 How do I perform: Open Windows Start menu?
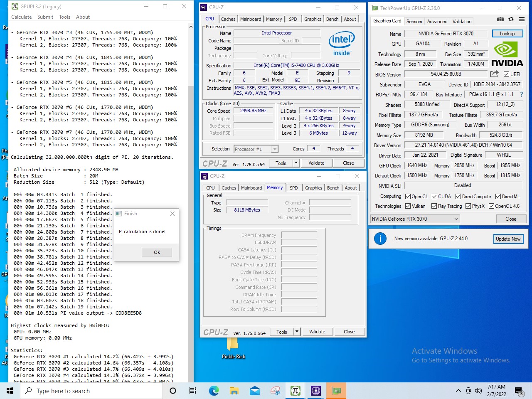coord(10,391)
